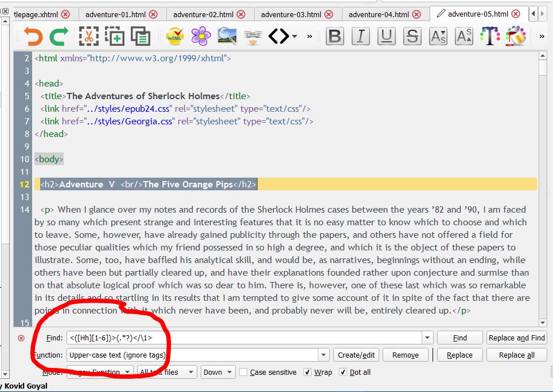Click the editor vertical scrollbar thumb
The height and width of the screenshot is (392, 553).
pyautogui.click(x=543, y=68)
